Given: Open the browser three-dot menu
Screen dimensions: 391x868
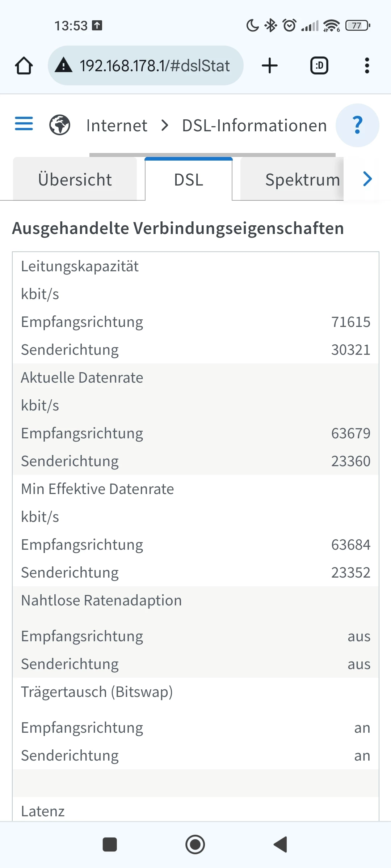Looking at the screenshot, I should 367,66.
